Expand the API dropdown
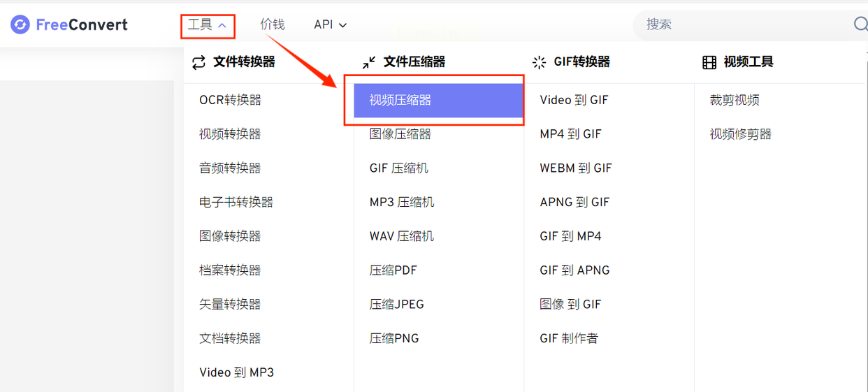This screenshot has width=868, height=392. point(330,24)
